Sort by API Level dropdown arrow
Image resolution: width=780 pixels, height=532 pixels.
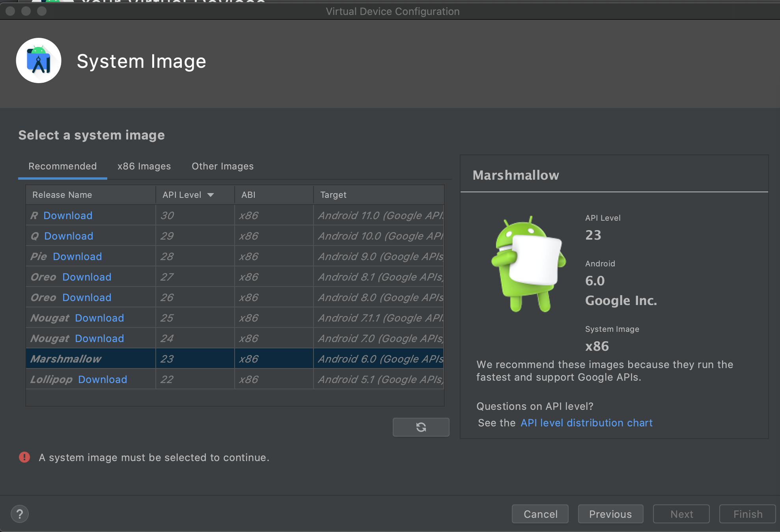[211, 195]
